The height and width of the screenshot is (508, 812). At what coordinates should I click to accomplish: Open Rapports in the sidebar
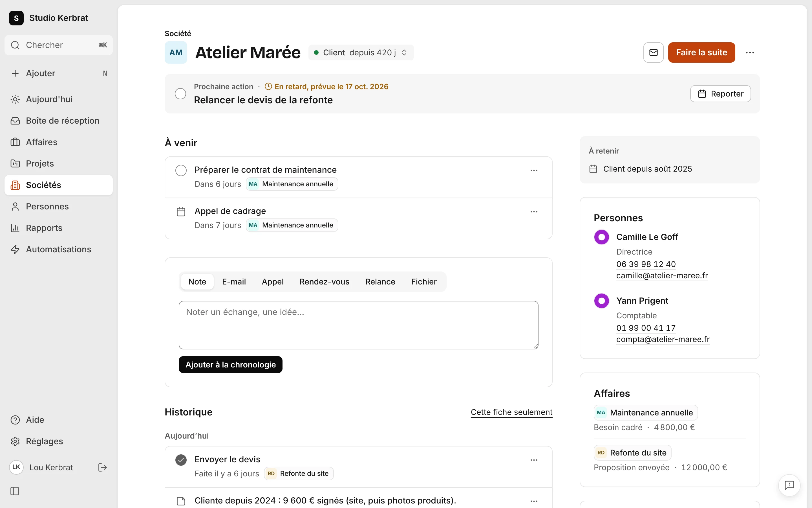[59, 228]
